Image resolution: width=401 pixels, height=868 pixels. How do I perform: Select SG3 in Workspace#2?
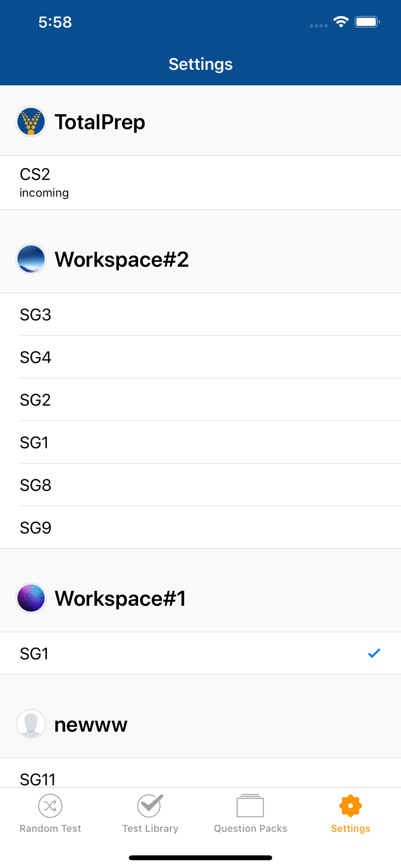[x=36, y=315]
